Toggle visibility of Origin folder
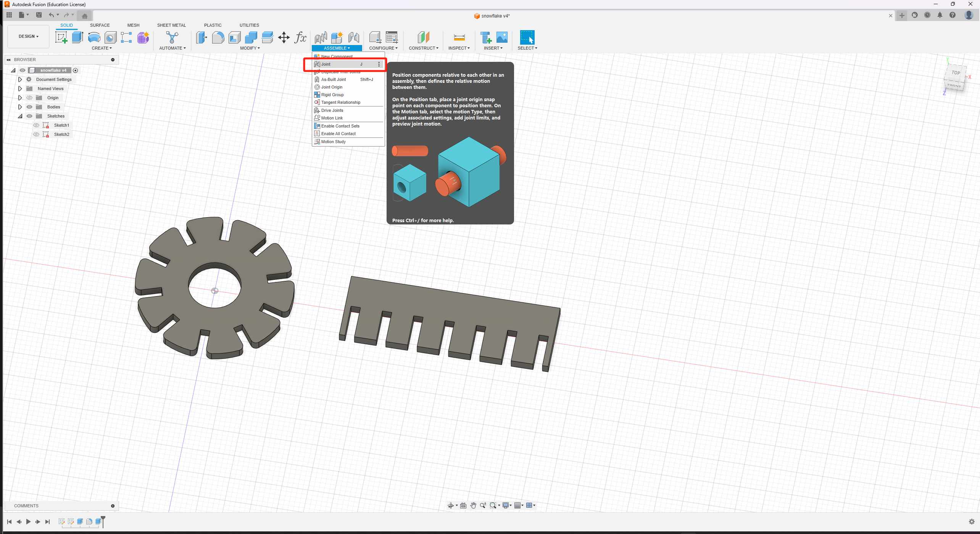This screenshot has height=534, width=980. pyautogui.click(x=29, y=98)
